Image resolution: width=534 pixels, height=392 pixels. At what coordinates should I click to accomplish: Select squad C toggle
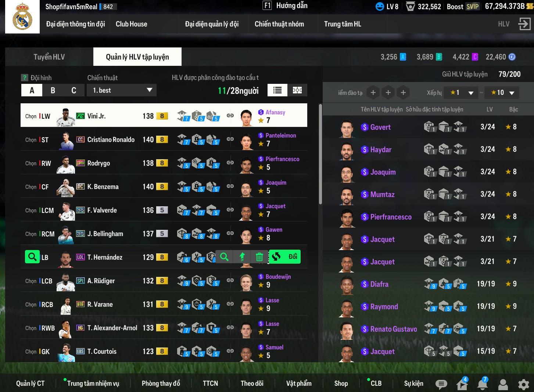[74, 90]
